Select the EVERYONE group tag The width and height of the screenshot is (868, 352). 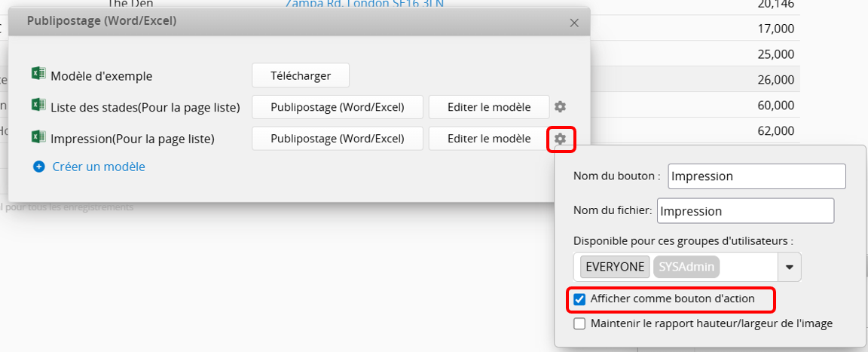pos(615,267)
